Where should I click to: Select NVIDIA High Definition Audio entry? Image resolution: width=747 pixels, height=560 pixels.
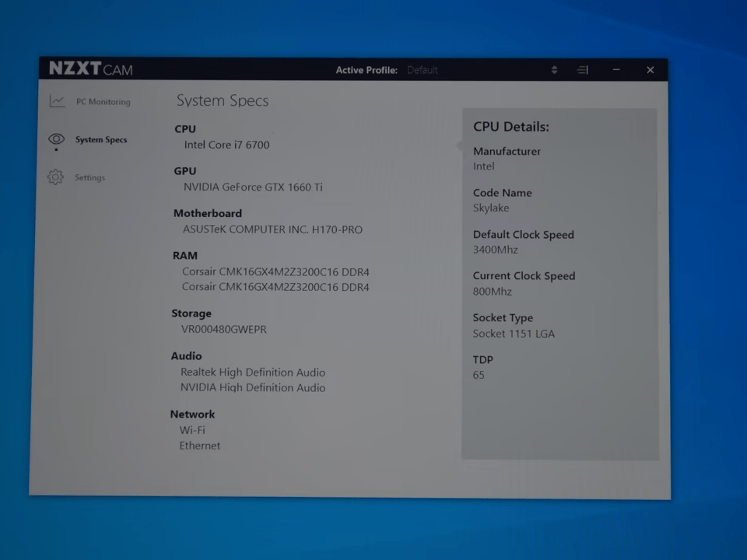click(253, 388)
